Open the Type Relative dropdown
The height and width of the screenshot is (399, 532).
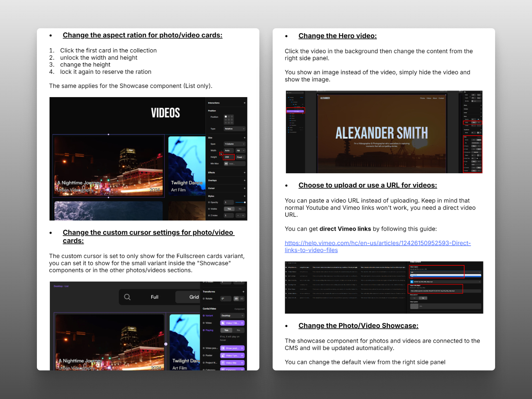[x=234, y=129]
